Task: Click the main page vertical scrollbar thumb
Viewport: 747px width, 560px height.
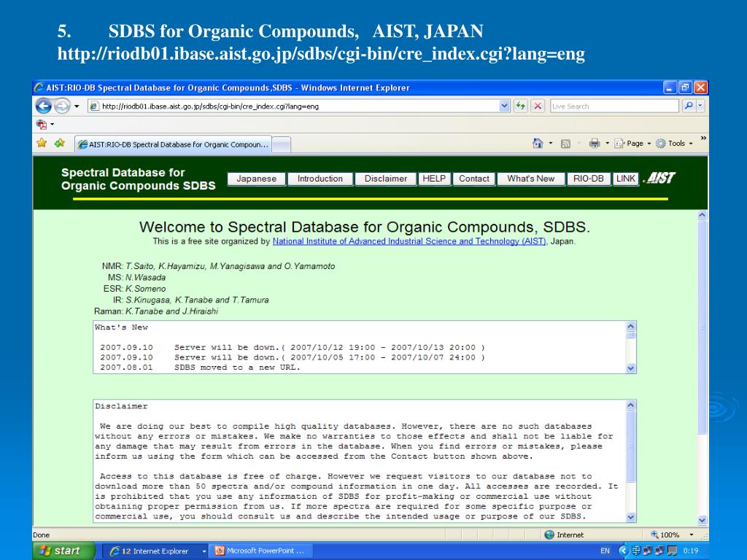Action: click(x=703, y=327)
